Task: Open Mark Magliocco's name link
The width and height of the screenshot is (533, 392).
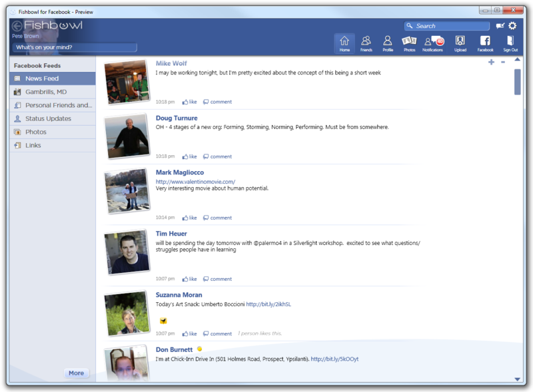Action: point(180,172)
